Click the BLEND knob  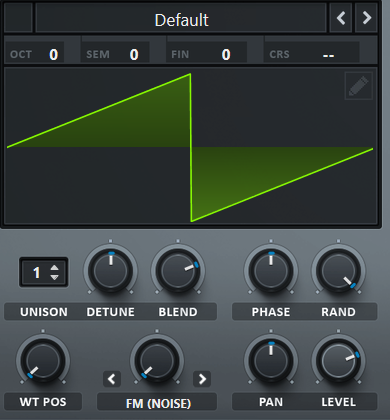point(178,271)
